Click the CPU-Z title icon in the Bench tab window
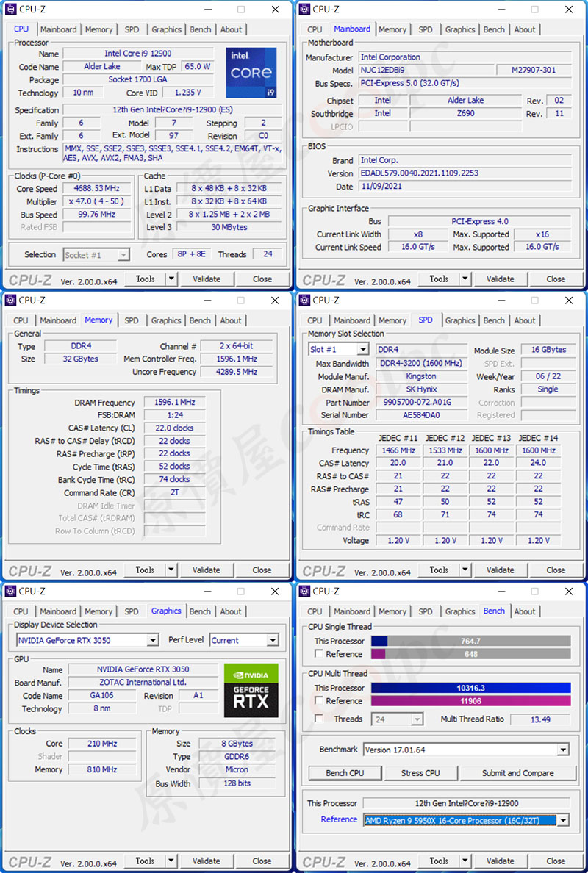The image size is (588, 873). pyautogui.click(x=304, y=592)
